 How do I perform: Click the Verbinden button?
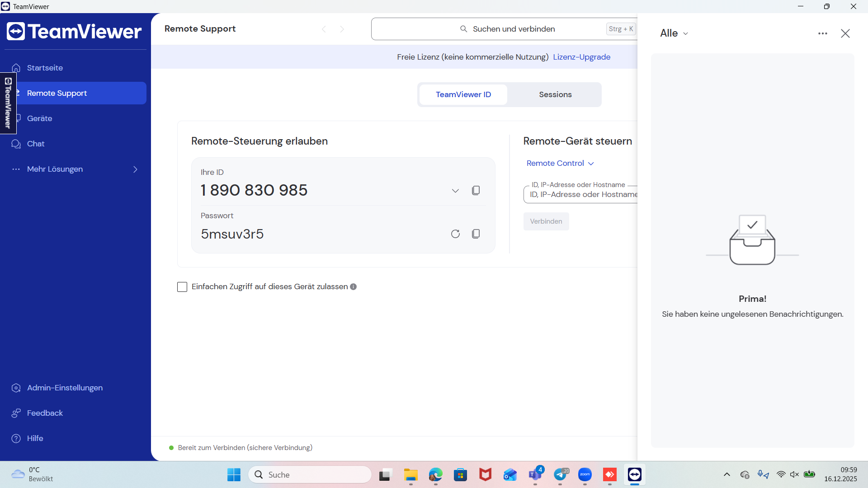pos(546,221)
